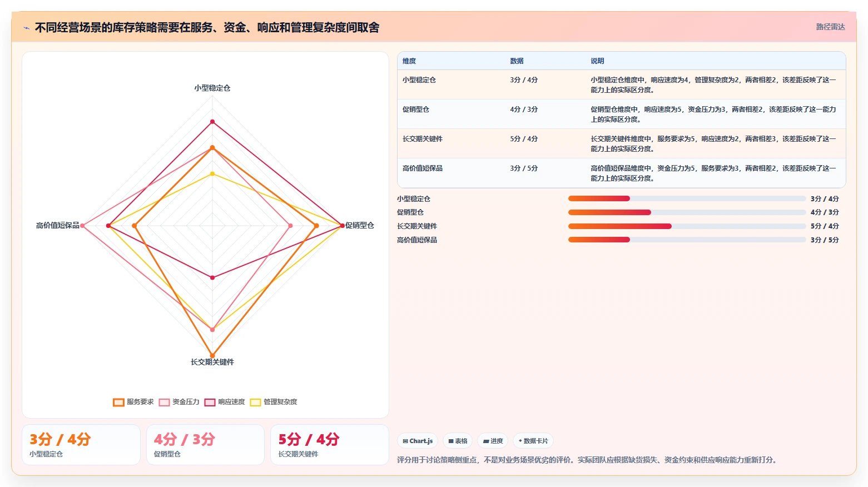Click the Chart.js chip
868x487 pixels.
418,441
